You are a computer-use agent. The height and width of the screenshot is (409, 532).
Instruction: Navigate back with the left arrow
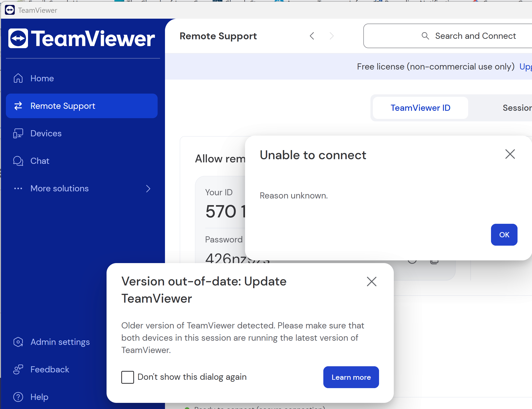coord(312,36)
